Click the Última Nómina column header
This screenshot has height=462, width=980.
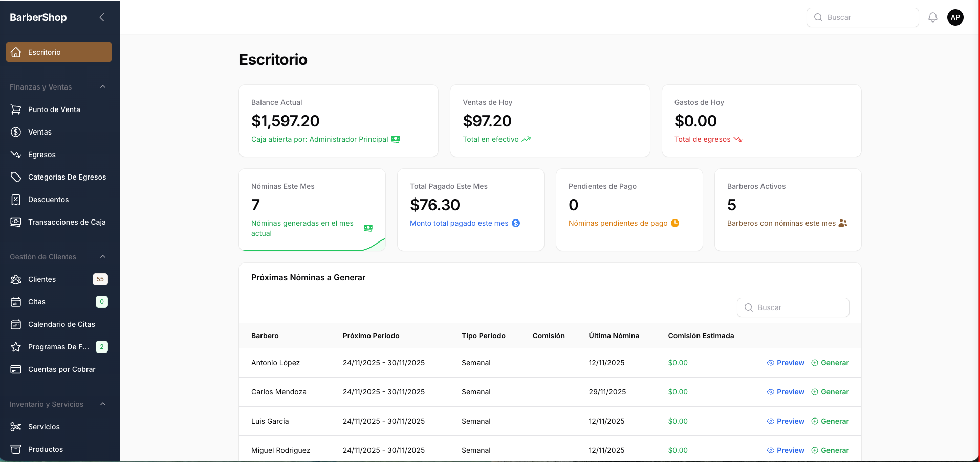click(614, 336)
